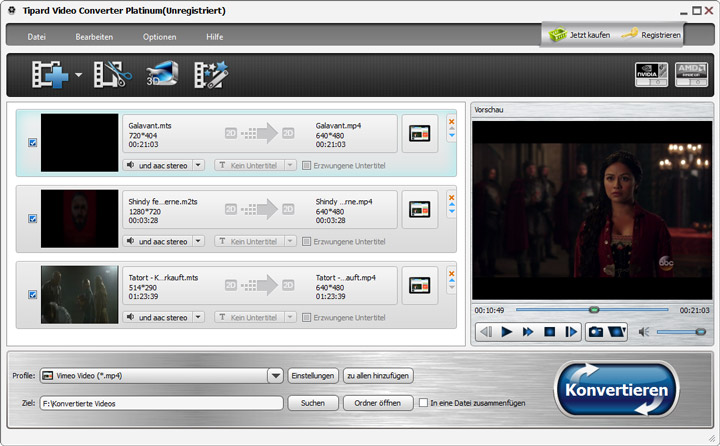Take a snapshot with the camera icon
720x446 pixels.
point(596,332)
